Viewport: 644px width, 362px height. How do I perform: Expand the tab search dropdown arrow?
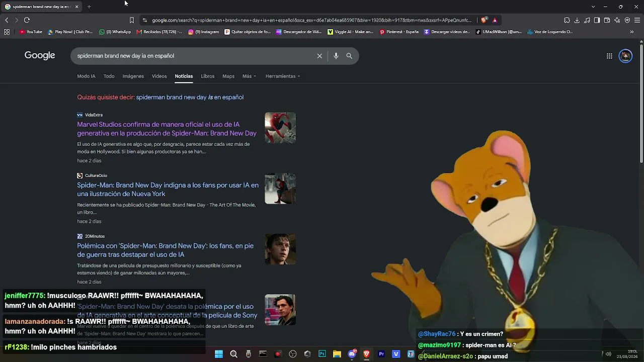coord(593,7)
